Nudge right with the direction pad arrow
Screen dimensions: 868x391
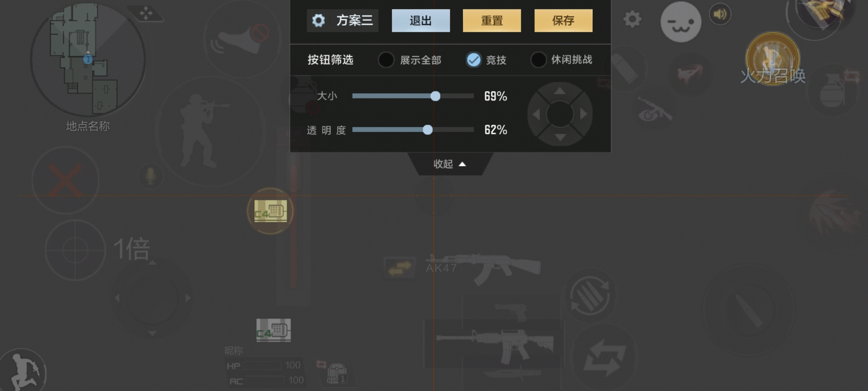pyautogui.click(x=583, y=114)
